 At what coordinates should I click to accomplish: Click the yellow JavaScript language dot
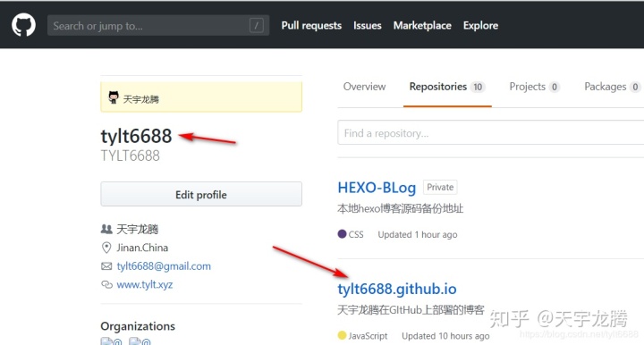[x=342, y=335]
